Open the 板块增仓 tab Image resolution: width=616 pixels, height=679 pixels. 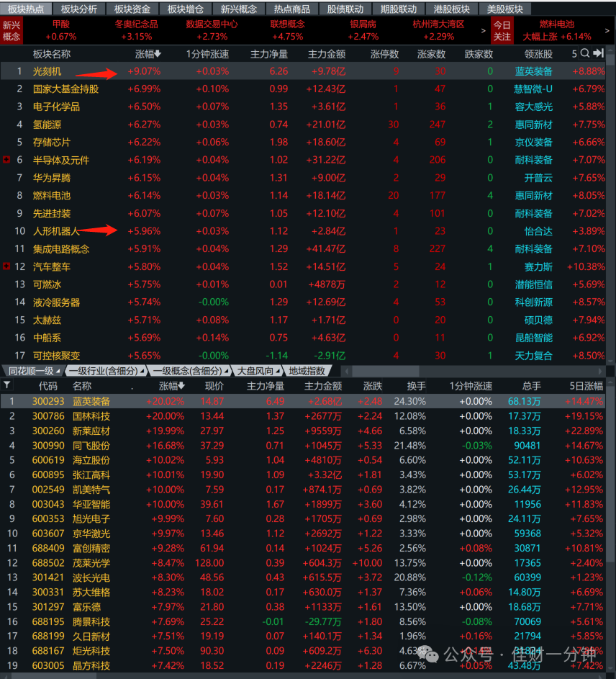pyautogui.click(x=186, y=9)
